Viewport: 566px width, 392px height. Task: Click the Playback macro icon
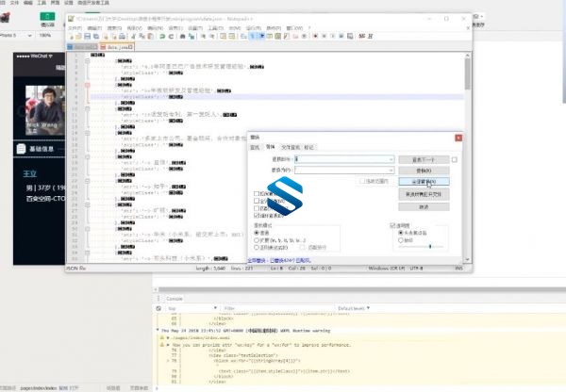pyautogui.click(x=332, y=36)
